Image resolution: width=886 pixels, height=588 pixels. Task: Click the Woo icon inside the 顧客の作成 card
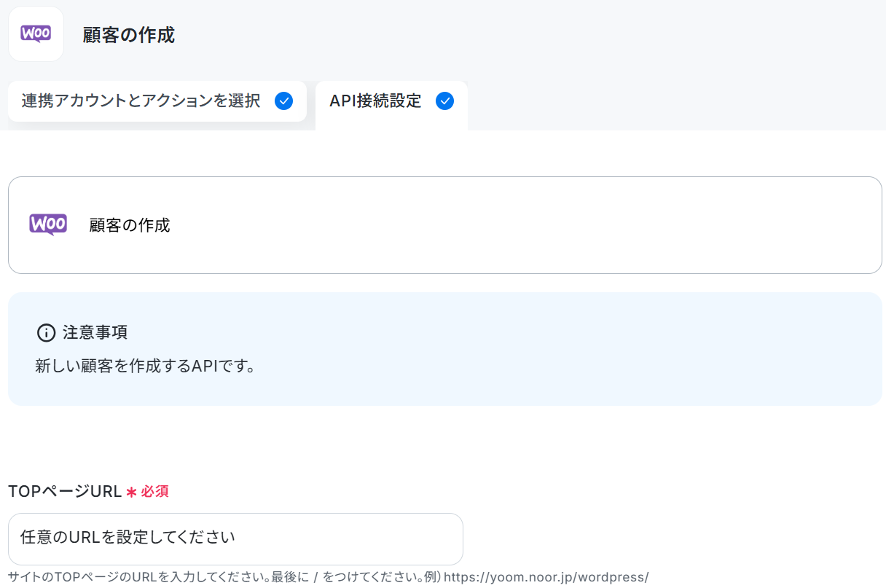click(48, 225)
